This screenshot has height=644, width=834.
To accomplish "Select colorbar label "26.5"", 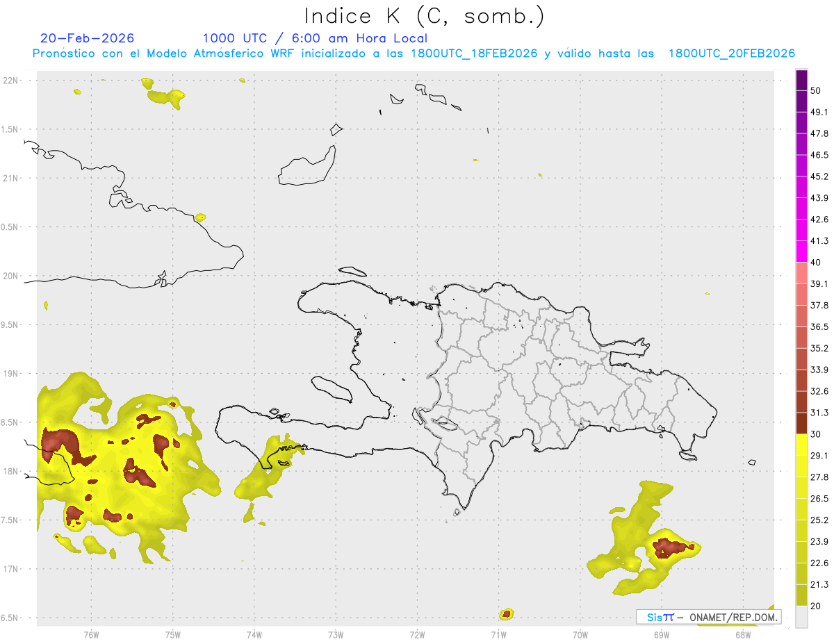I will pyautogui.click(x=819, y=499).
